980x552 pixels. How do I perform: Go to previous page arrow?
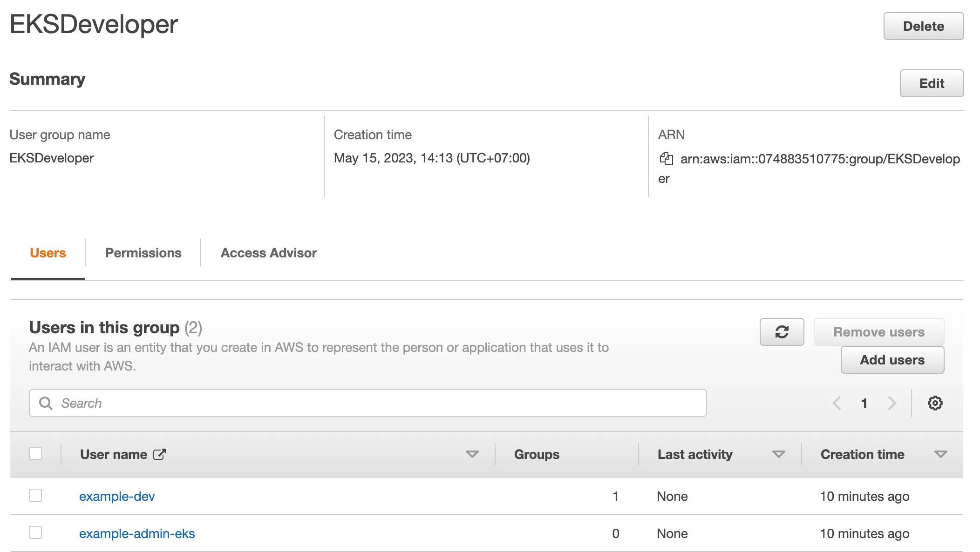click(x=837, y=403)
